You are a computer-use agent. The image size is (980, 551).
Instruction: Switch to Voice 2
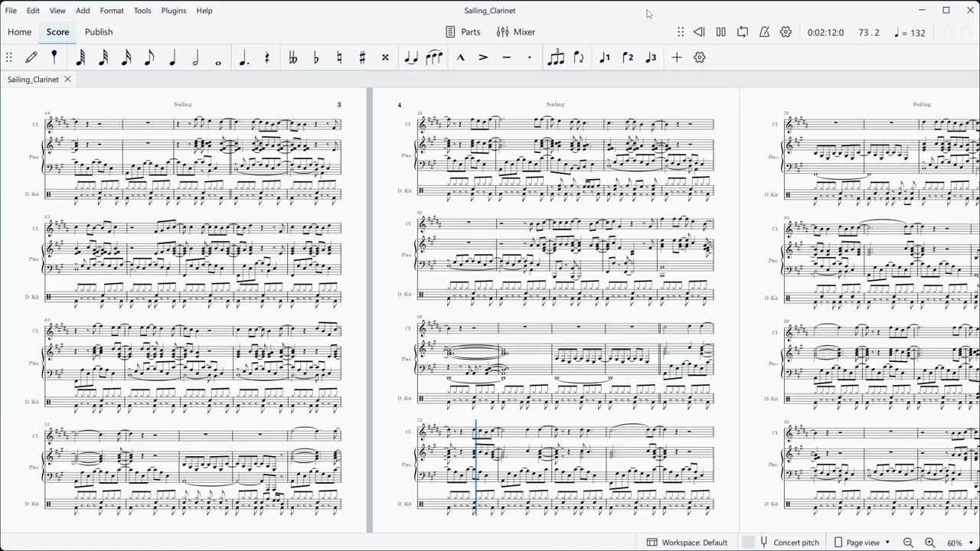point(628,57)
